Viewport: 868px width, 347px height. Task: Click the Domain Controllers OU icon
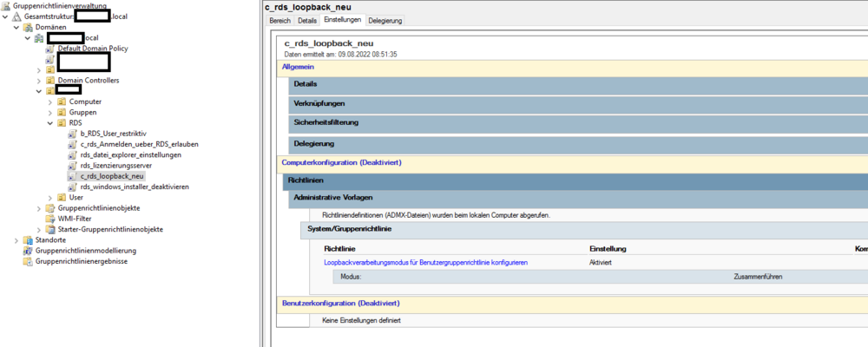tap(50, 81)
